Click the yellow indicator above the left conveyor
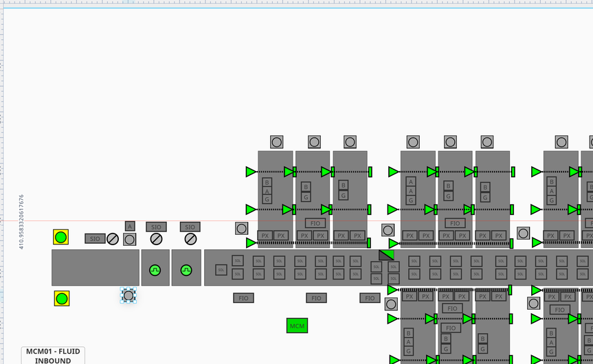This screenshot has height=364, width=593. [x=61, y=238]
